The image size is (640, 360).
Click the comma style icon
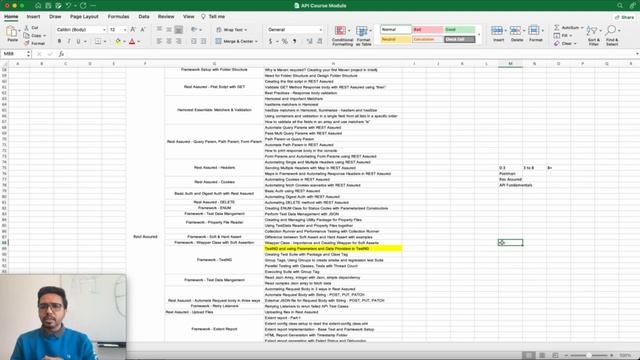coord(294,41)
